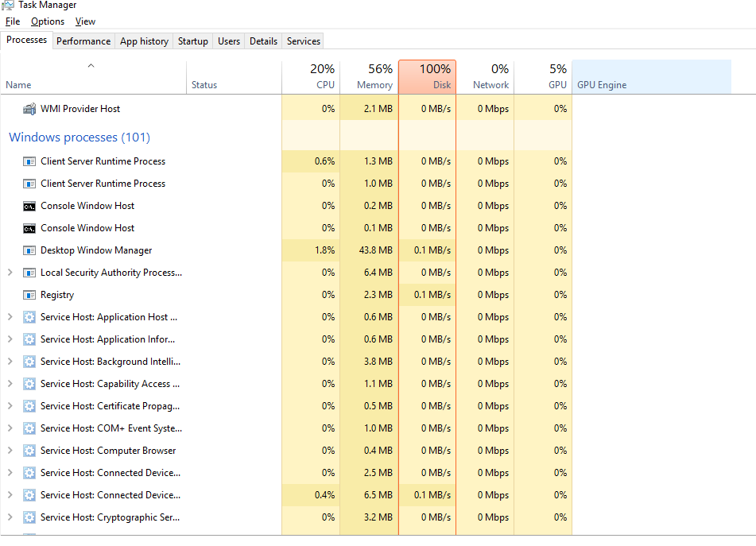
Task: Click Service Host: Computer Browser 0.4 MB value
Action: point(378,451)
